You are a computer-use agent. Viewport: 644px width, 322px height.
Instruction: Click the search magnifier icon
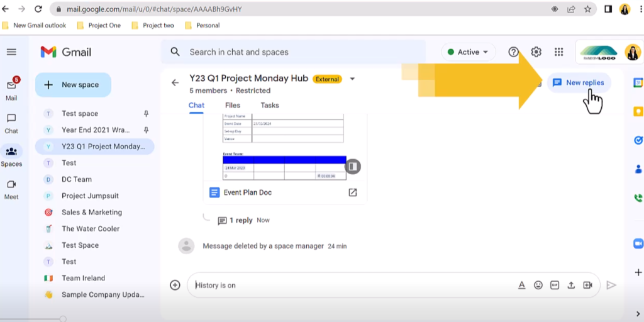[175, 52]
